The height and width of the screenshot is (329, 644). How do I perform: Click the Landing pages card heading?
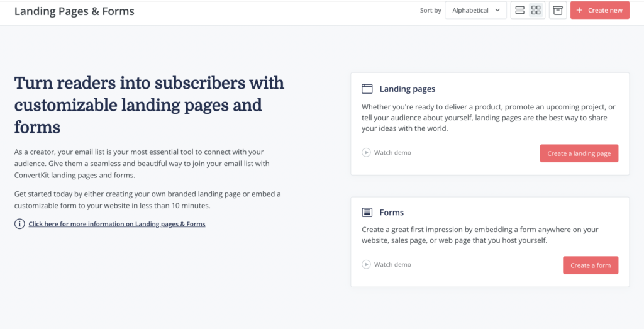tap(407, 89)
